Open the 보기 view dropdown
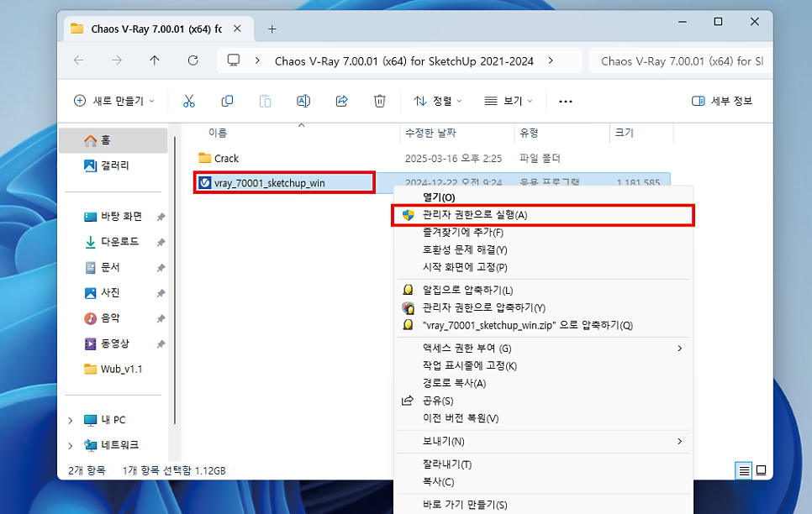 coord(508,101)
